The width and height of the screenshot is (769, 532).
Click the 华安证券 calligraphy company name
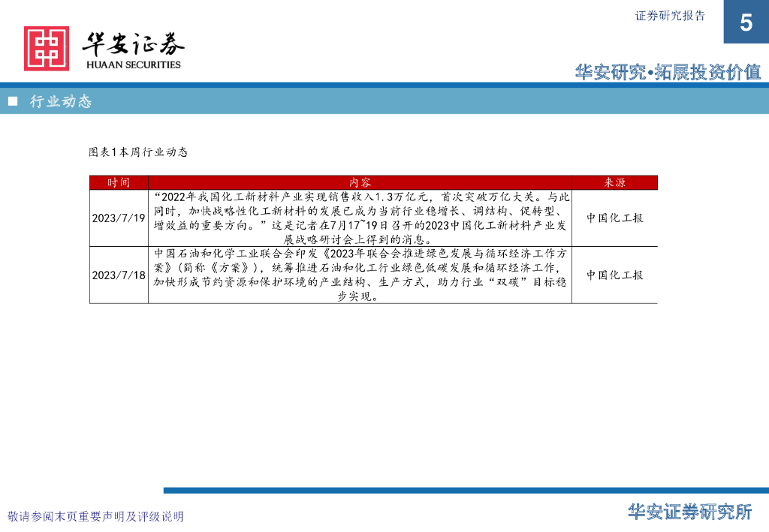(134, 44)
